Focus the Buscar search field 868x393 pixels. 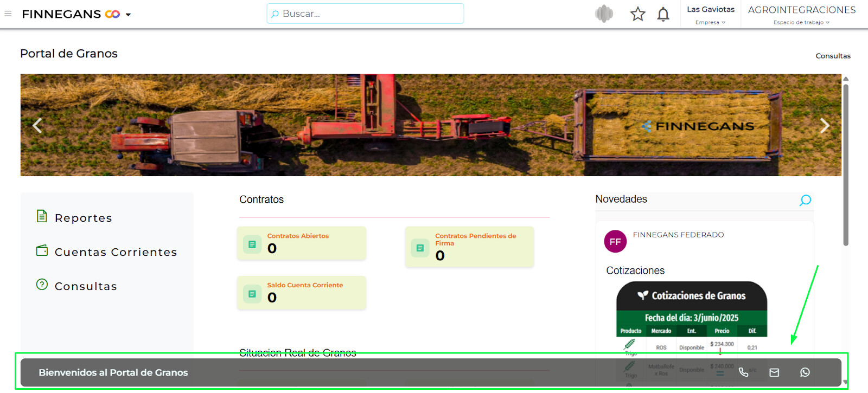(365, 14)
